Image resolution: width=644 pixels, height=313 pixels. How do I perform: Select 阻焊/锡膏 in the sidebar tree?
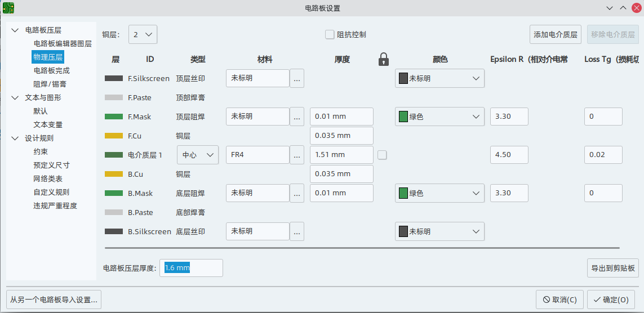click(50, 84)
